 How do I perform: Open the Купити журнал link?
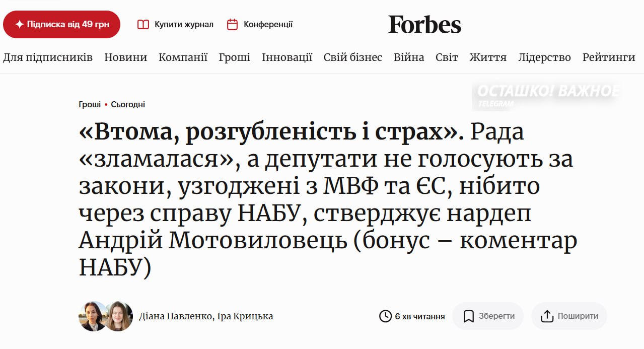point(184,25)
